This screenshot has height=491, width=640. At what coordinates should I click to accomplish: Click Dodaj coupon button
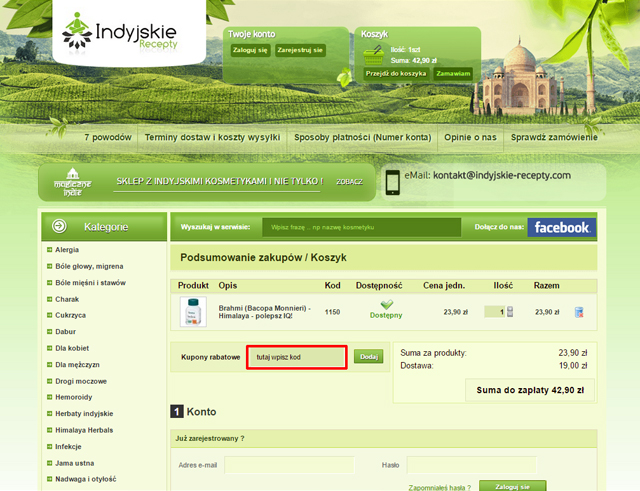pos(369,356)
